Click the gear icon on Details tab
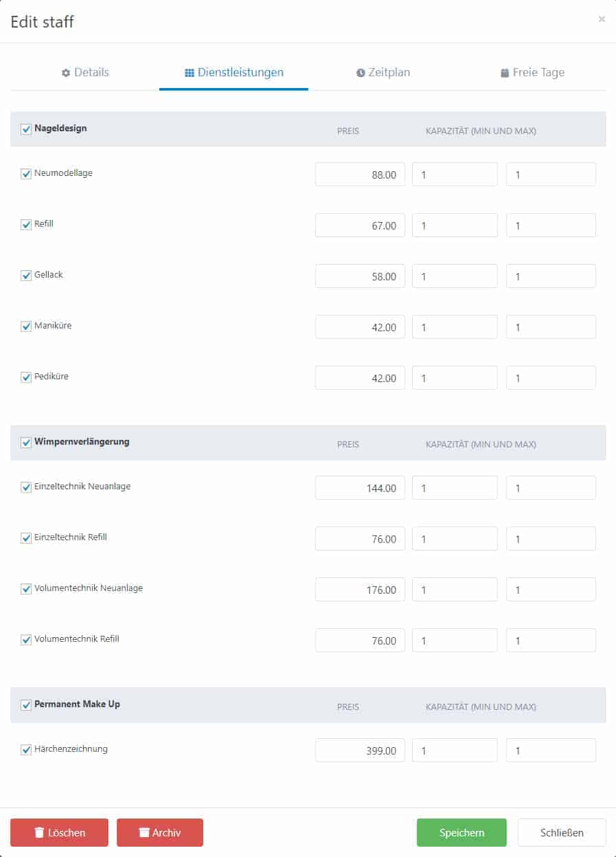 [66, 73]
